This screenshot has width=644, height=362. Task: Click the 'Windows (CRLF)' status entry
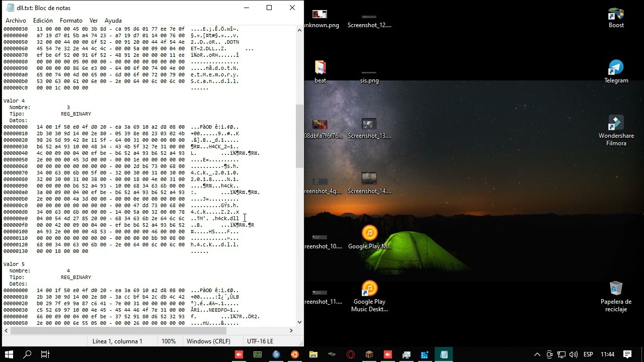point(208,341)
